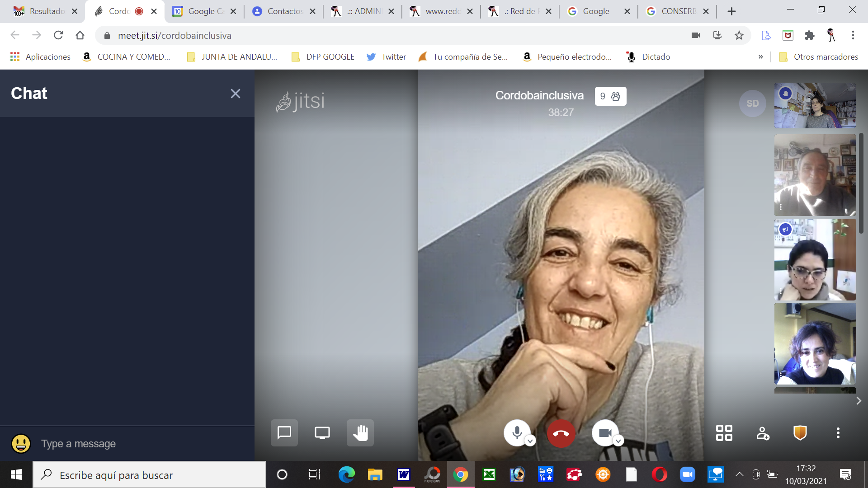
Task: Select the SD participant avatar
Action: pos(752,103)
